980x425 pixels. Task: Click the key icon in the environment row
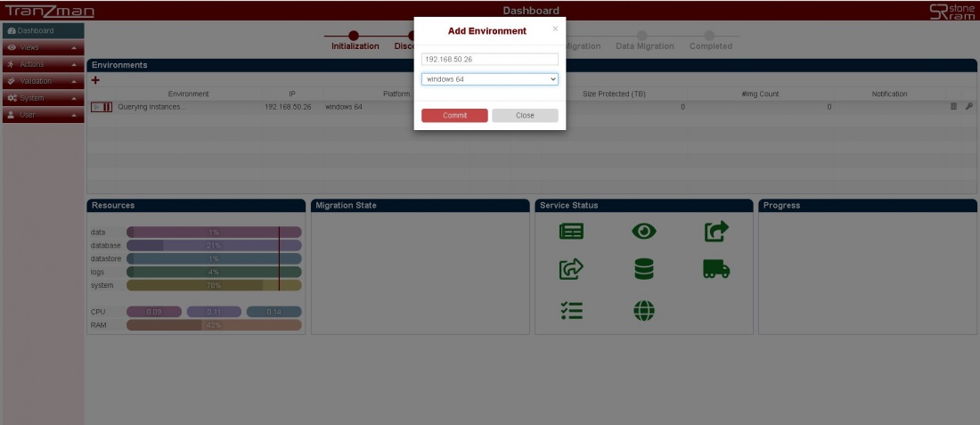968,107
